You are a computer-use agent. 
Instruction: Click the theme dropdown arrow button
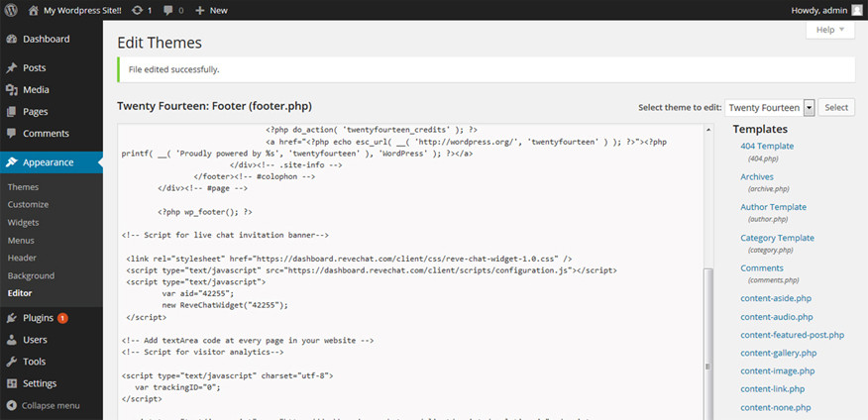pyautogui.click(x=809, y=107)
